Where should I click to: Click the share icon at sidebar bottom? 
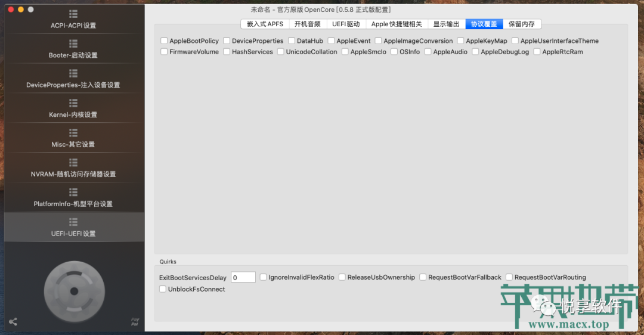13,321
